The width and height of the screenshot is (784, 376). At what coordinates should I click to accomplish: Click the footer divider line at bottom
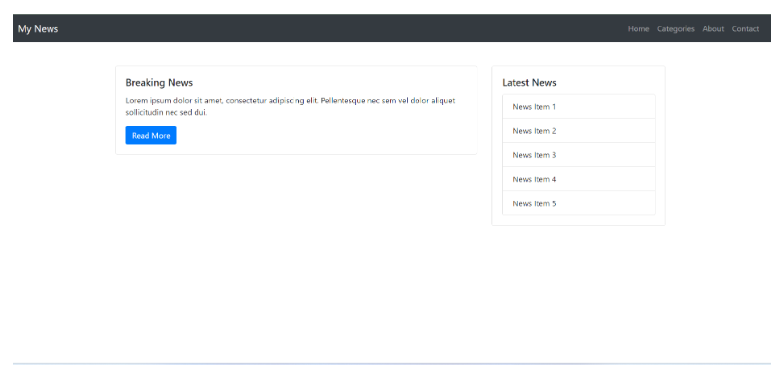coord(392,364)
